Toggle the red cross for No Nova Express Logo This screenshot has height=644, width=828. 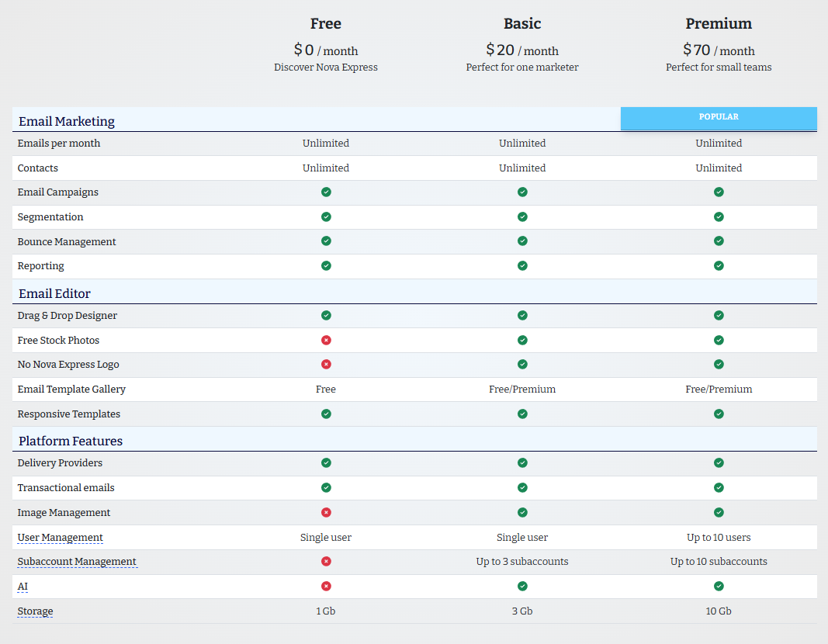[x=326, y=364]
